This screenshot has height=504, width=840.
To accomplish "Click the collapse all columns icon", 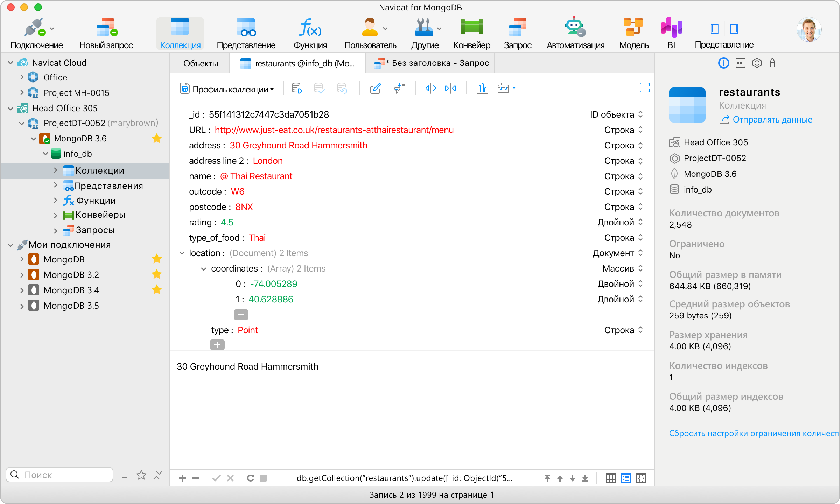I will (450, 88).
